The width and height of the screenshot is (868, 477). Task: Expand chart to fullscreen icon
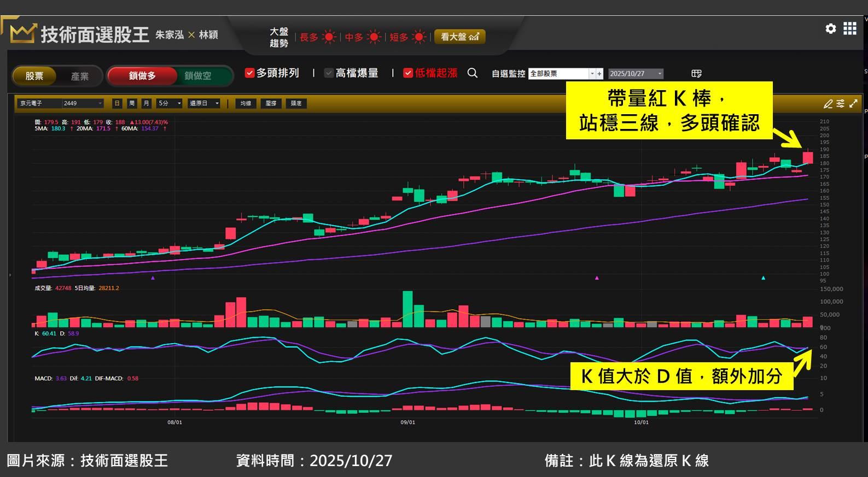pos(853,103)
